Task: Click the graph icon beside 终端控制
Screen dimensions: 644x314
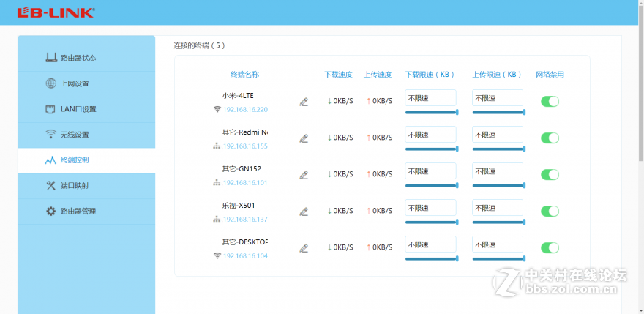Action: [50, 160]
